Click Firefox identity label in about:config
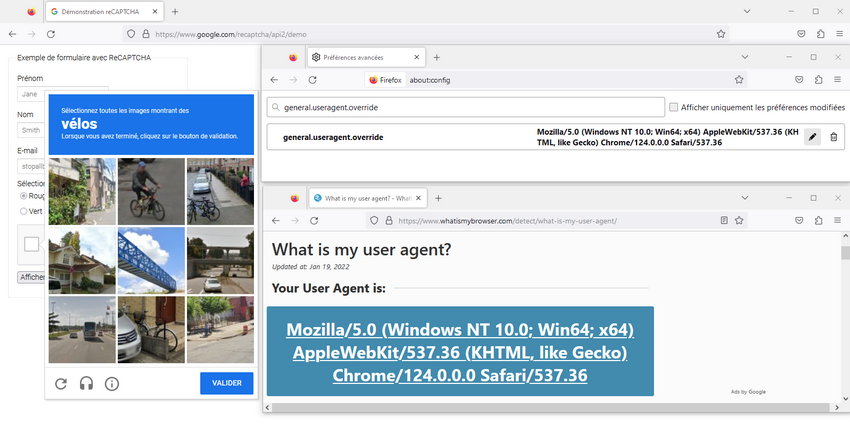 [x=385, y=80]
